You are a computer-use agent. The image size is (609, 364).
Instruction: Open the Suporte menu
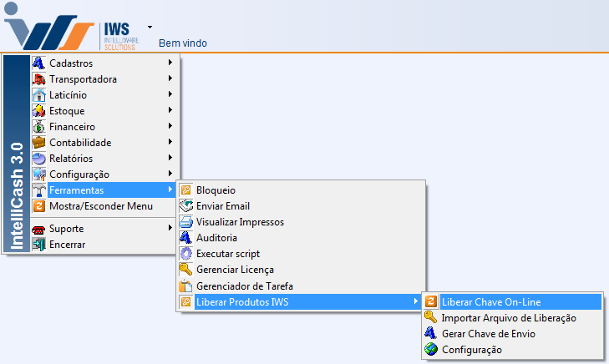(x=104, y=229)
